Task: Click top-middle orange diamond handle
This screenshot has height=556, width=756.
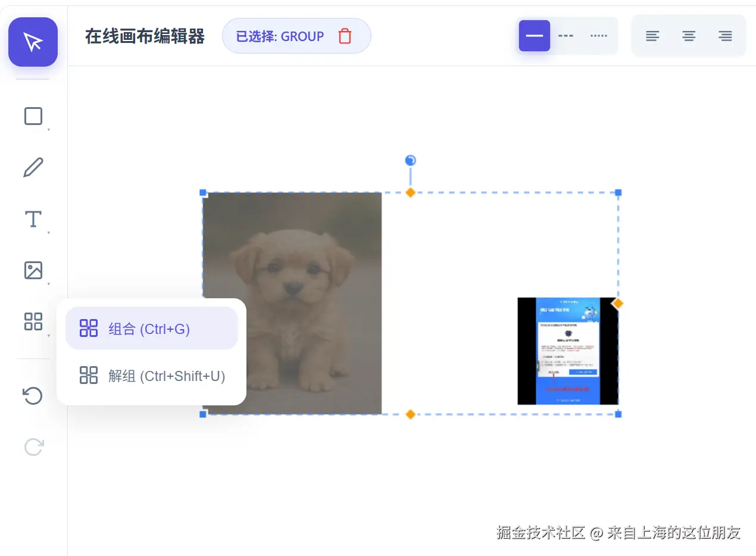Action: 410,192
